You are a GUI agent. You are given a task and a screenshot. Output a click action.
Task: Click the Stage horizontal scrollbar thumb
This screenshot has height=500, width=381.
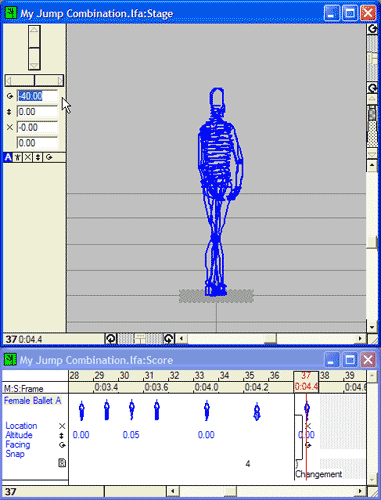270,339
